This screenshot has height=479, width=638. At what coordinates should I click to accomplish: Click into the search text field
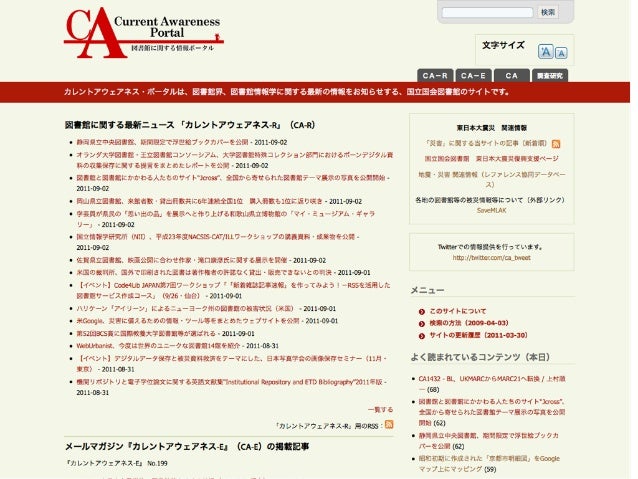[487, 13]
